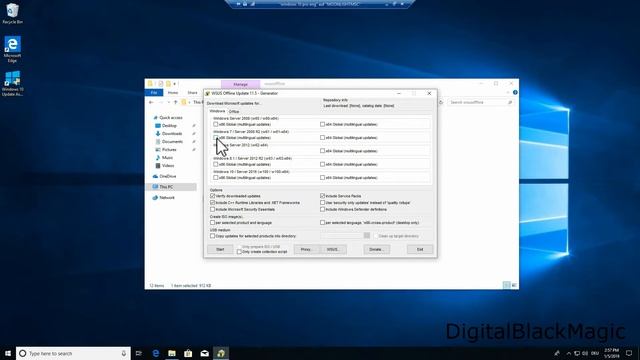Viewport: 640px width, 360px height.
Task: Check Only create collection script
Action: 239,252
